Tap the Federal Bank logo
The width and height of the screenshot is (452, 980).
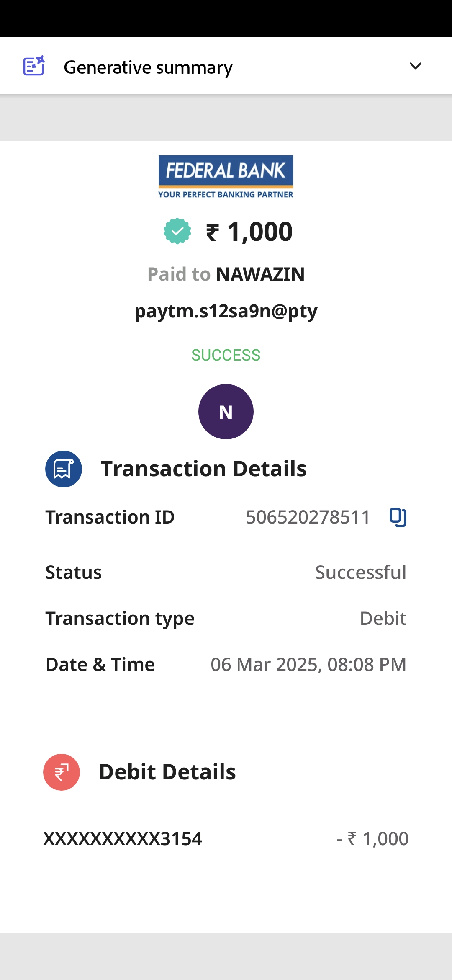tap(226, 176)
